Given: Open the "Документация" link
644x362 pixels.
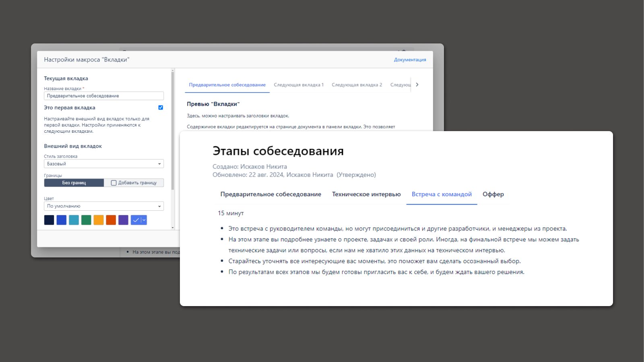Looking at the screenshot, I should [410, 60].
